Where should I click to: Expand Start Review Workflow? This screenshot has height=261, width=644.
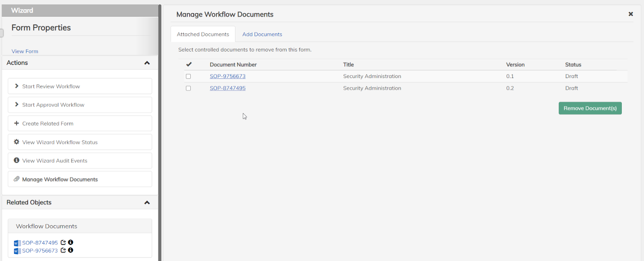coord(17,86)
